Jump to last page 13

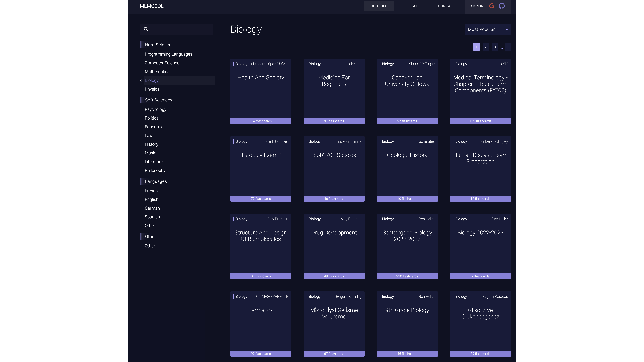coord(508,47)
